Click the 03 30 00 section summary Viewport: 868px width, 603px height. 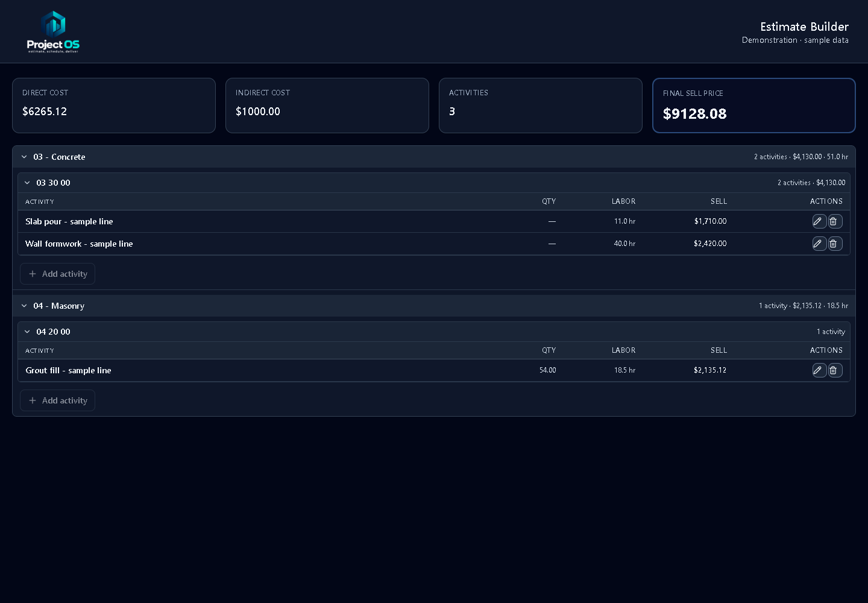tap(811, 183)
